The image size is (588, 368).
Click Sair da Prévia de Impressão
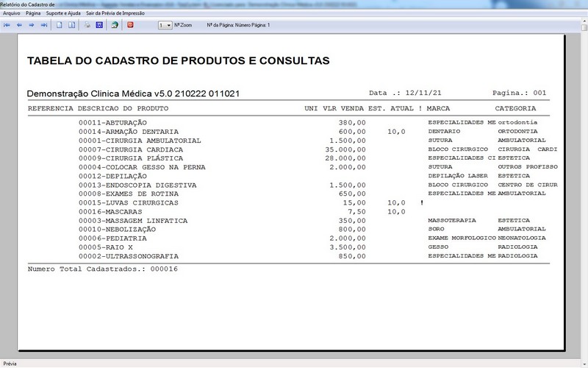(115, 13)
